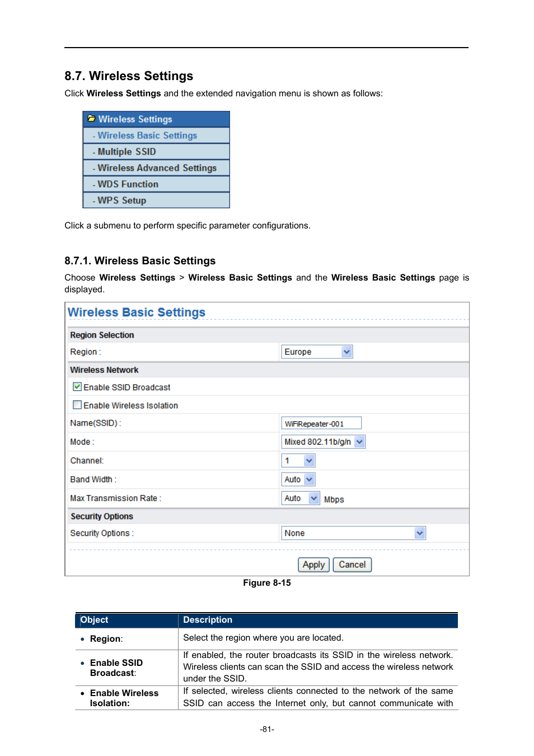Click the Wireless Basic Settings page title
Viewport: 534px width, 756px height.
137,312
